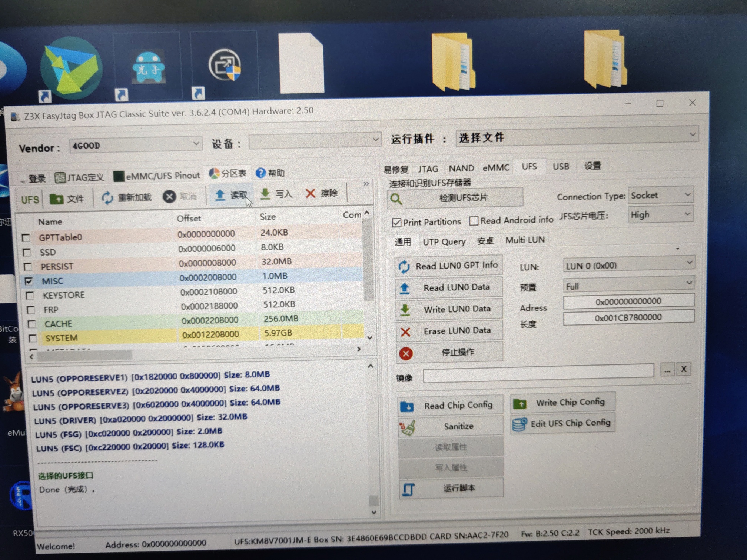
Task: Toggle the Print Partitions checkbox
Action: click(396, 223)
